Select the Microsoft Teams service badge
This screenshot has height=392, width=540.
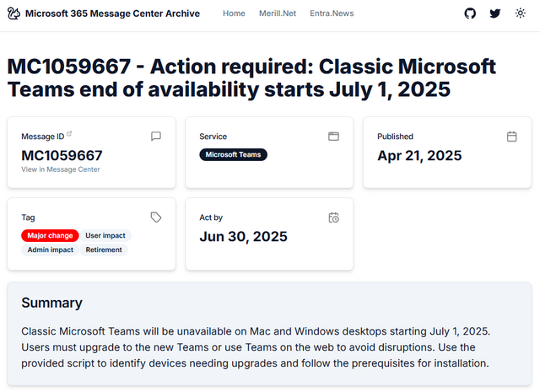233,154
